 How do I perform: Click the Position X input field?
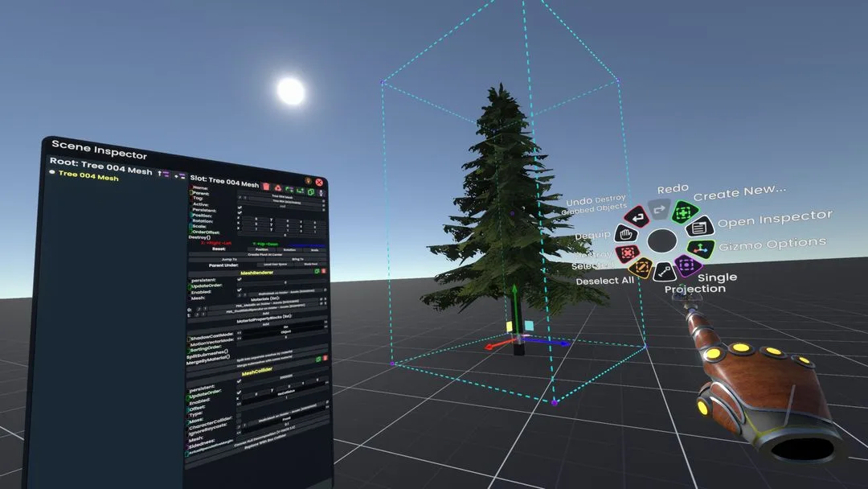256,219
